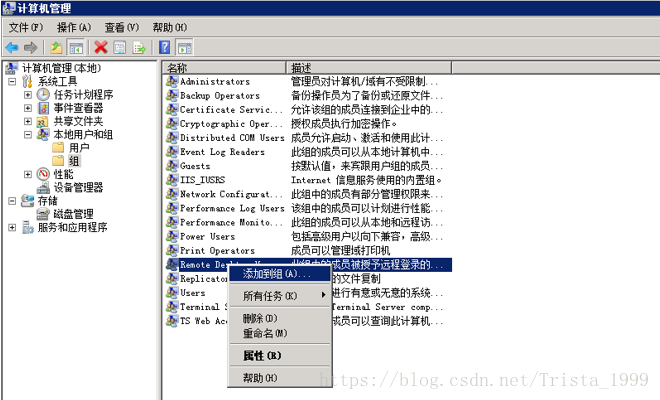Image resolution: width=660 pixels, height=400 pixels.
Task: Collapse the 系统工具 tree node
Action: 12,81
